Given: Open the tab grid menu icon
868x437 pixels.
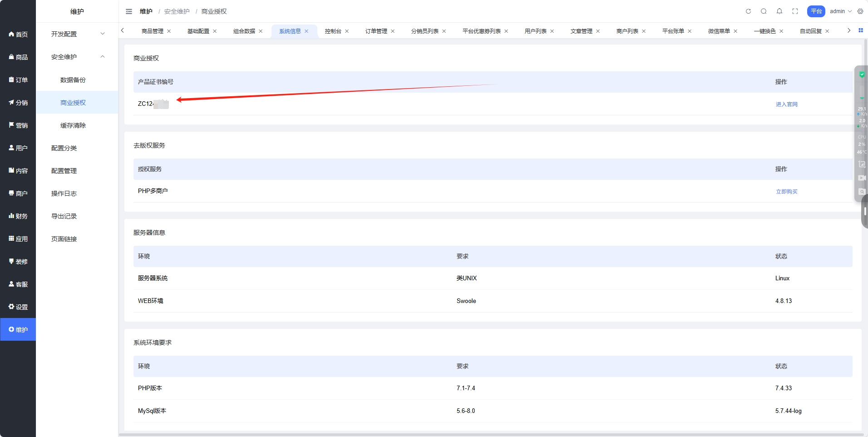Looking at the screenshot, I should pos(861,30).
